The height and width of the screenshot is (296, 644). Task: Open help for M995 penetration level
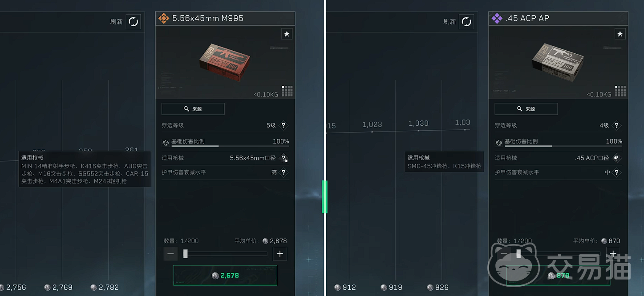tap(284, 125)
